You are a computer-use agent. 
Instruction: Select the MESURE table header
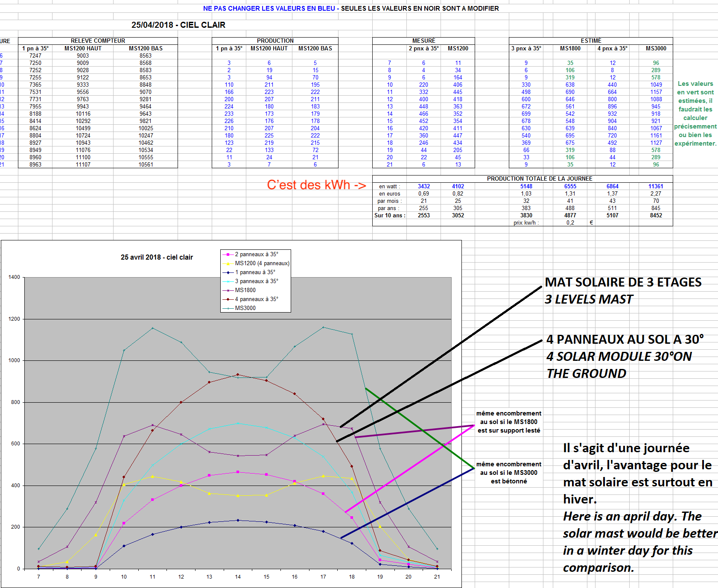(424, 41)
